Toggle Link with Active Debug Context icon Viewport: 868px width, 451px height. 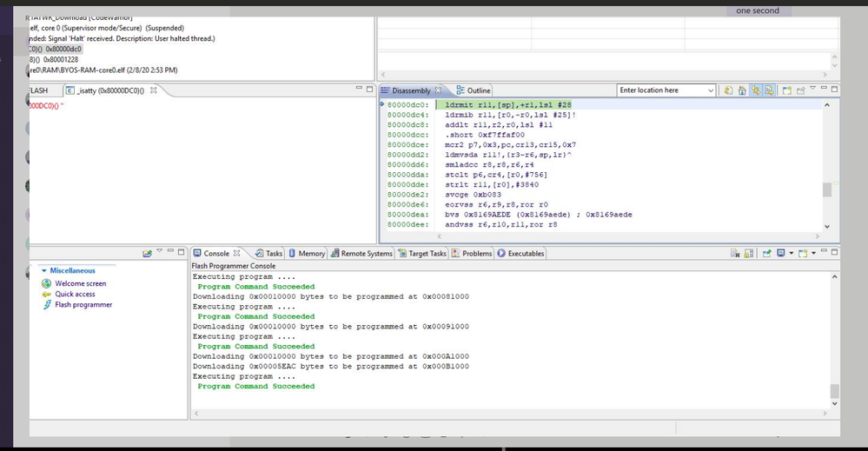click(756, 90)
